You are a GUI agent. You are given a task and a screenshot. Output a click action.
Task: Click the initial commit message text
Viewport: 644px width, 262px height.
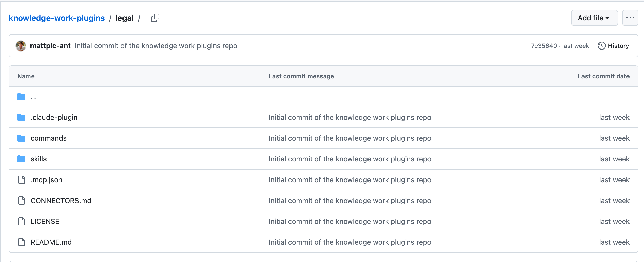pos(156,46)
